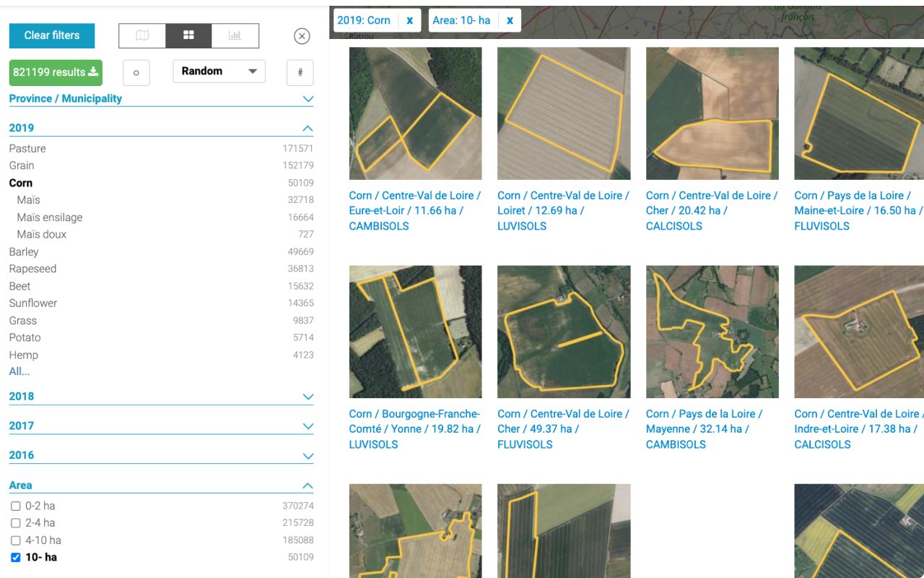Uncheck the 10- ha area checkbox
The width and height of the screenshot is (924, 578).
(16, 558)
